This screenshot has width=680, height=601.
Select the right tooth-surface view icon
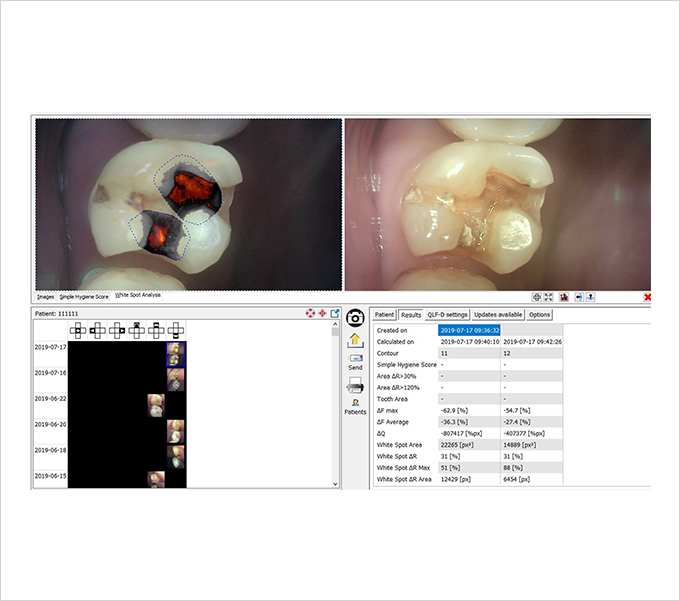(117, 331)
